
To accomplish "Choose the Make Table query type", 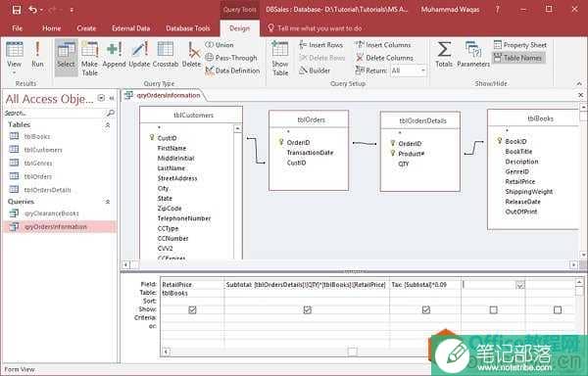I will (89, 59).
